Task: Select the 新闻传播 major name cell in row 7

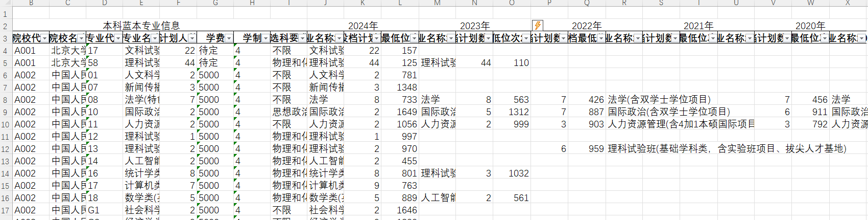Action: click(x=141, y=87)
